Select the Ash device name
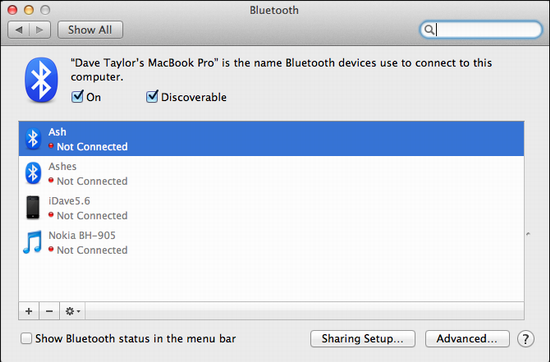The image size is (550, 362). (57, 132)
